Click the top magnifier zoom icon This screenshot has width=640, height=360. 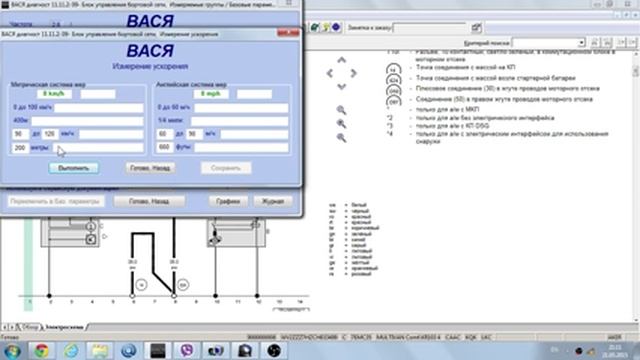point(341,110)
